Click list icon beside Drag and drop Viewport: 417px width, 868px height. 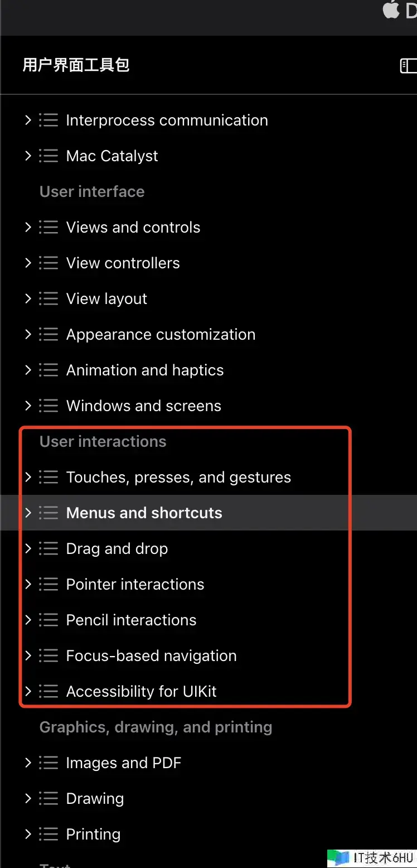pos(49,549)
